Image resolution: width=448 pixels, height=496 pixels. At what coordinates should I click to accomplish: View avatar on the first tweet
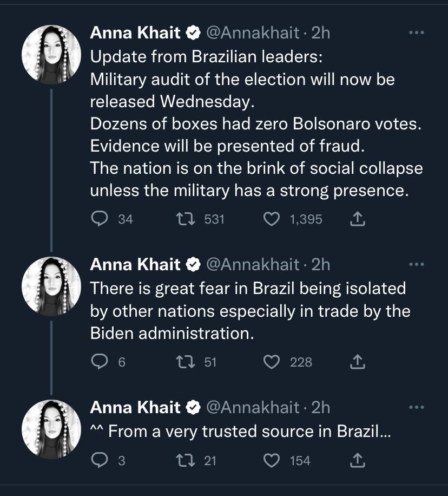point(51,55)
